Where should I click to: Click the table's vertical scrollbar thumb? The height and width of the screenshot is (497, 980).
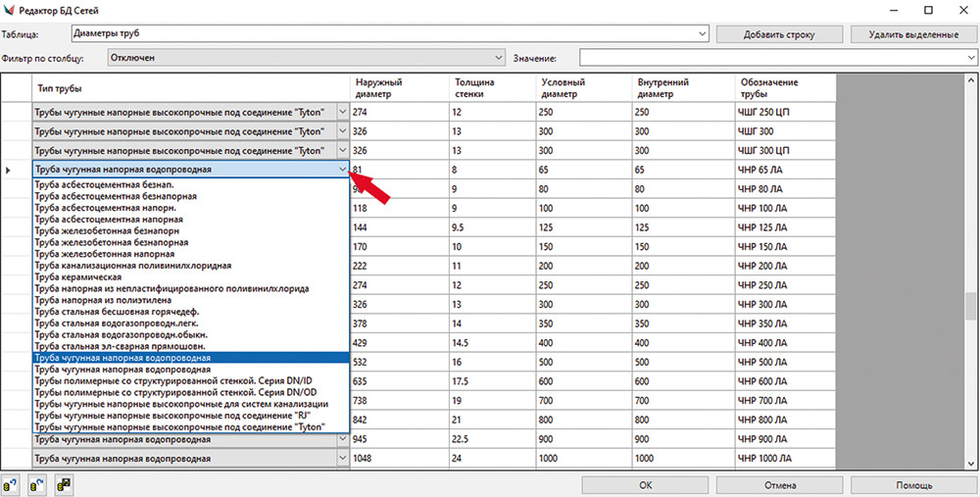coord(970,307)
